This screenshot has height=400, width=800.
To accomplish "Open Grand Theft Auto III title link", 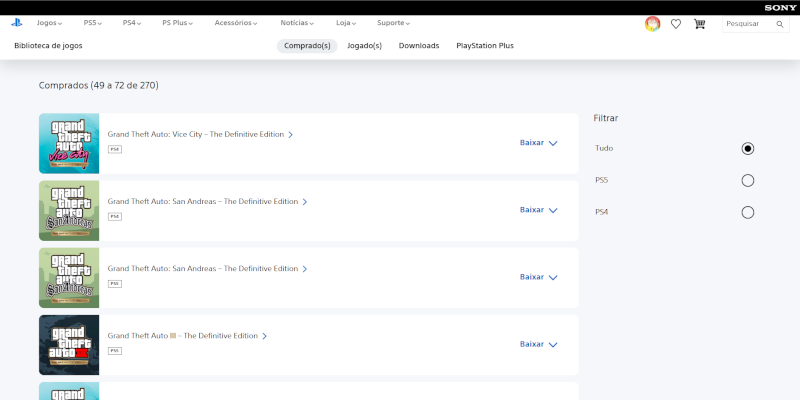I will (183, 336).
